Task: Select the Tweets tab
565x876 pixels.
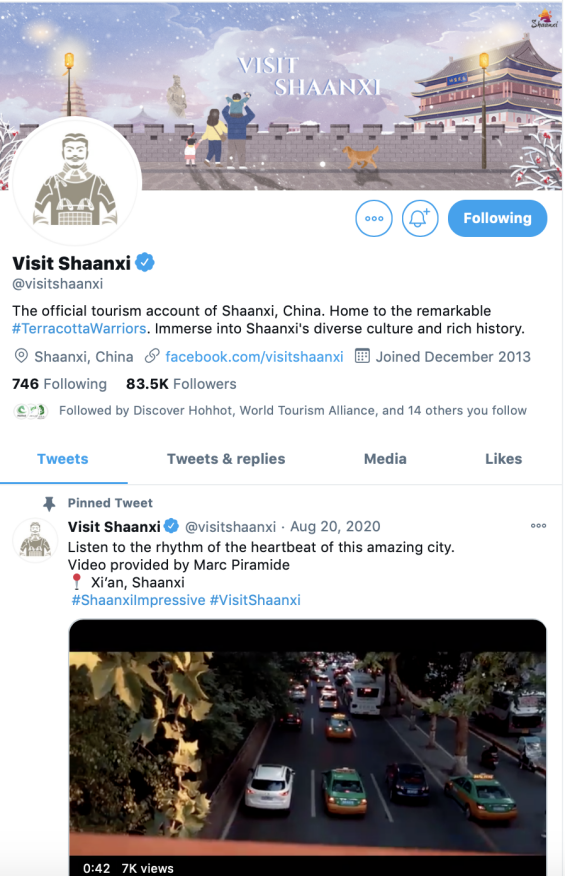Action: tap(63, 459)
